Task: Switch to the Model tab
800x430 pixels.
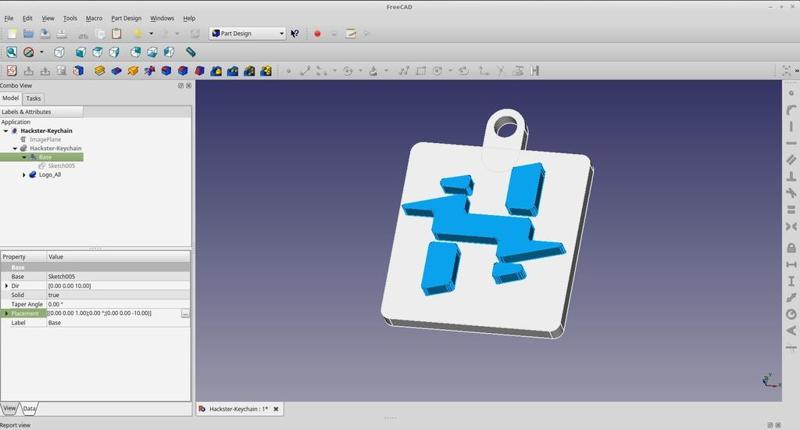Action: pyautogui.click(x=10, y=98)
